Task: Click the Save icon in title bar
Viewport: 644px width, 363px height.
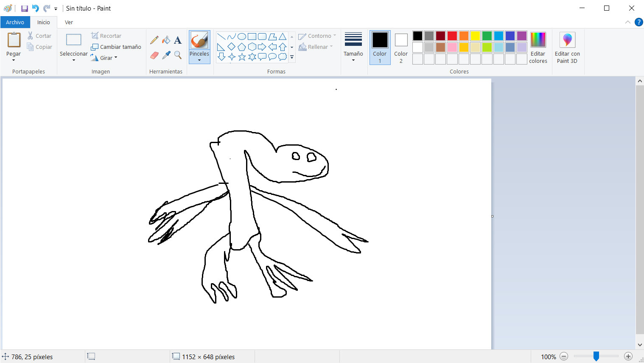Action: tap(24, 8)
